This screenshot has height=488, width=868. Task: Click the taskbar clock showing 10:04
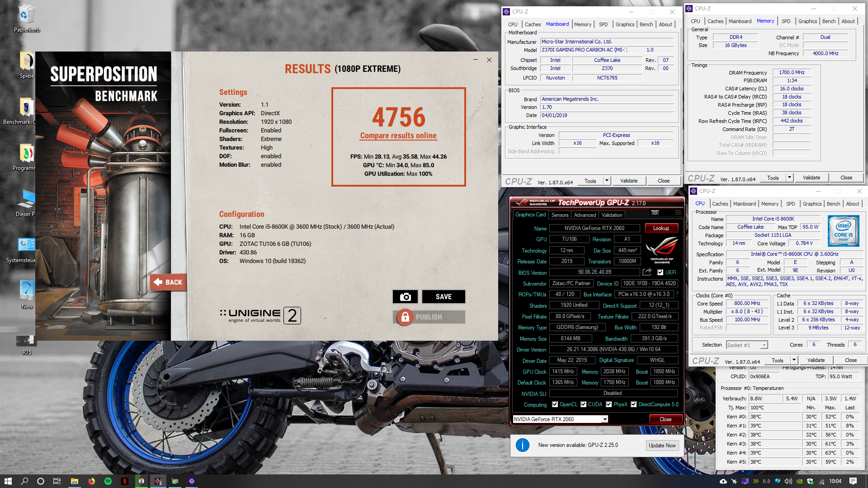pos(835,481)
